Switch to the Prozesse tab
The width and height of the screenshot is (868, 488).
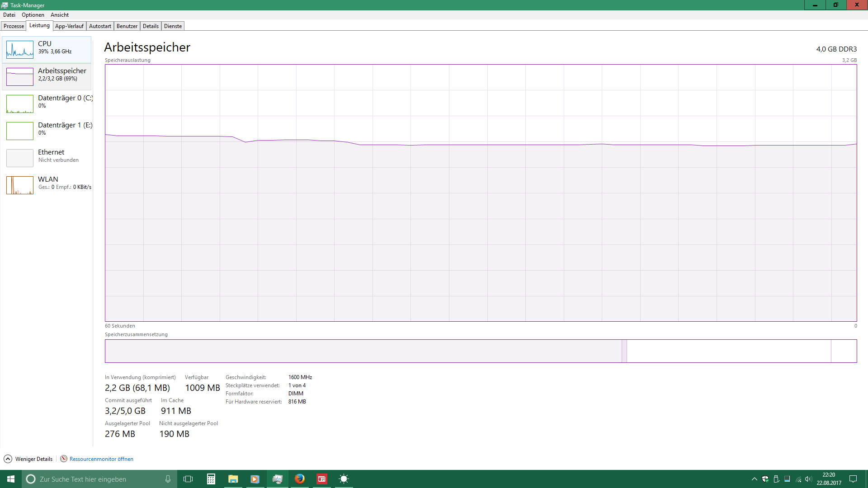click(x=14, y=26)
